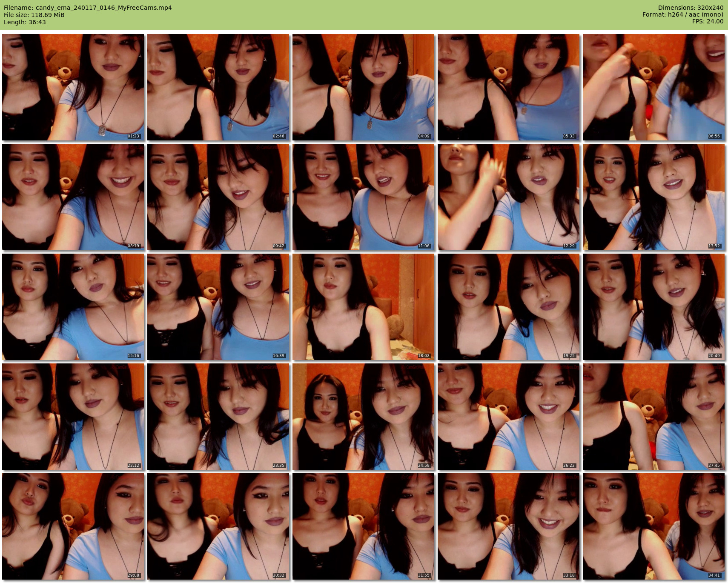Open the thumbnail stamped 22:12
The height and width of the screenshot is (583, 728).
click(73, 417)
